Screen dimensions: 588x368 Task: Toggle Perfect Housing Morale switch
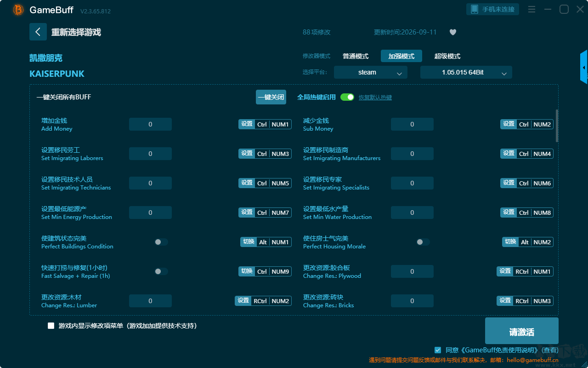(x=423, y=242)
